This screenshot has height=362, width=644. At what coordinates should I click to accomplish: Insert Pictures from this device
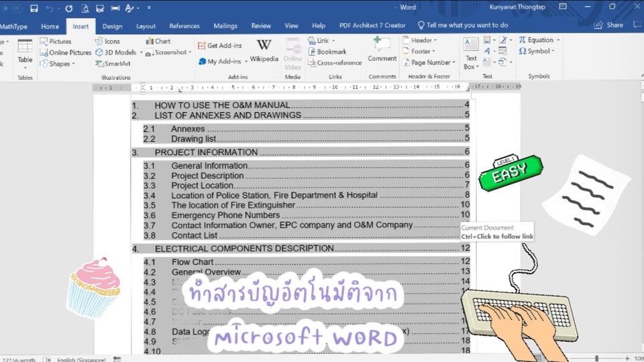coord(56,42)
